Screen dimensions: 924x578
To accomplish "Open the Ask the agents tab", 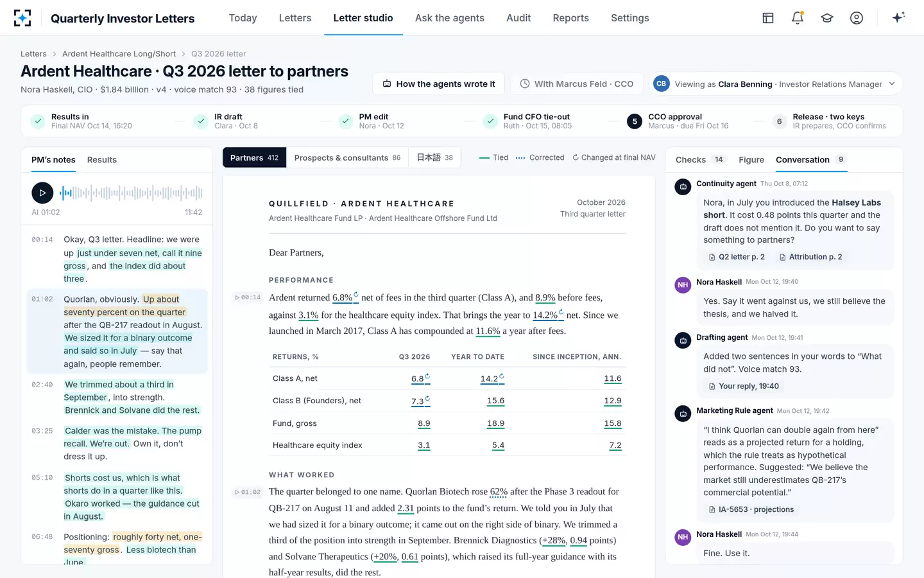I will pyautogui.click(x=449, y=18).
